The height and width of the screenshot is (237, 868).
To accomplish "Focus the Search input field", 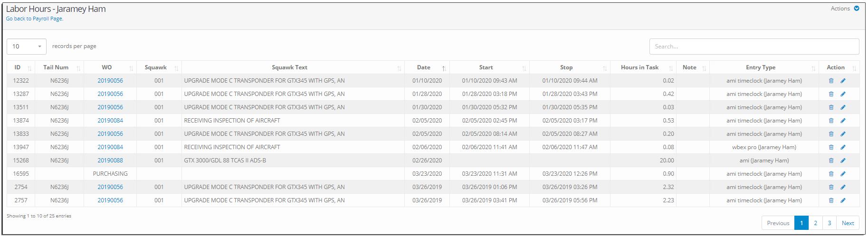I will 754,47.
